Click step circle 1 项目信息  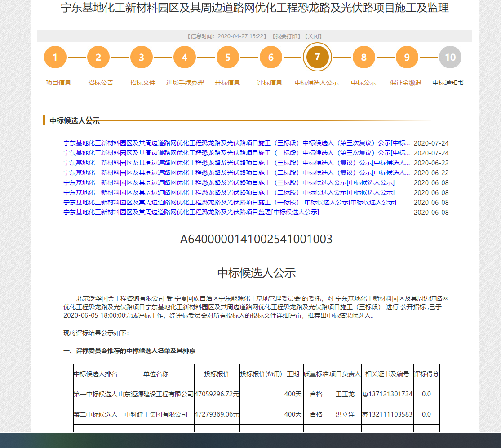55,57
